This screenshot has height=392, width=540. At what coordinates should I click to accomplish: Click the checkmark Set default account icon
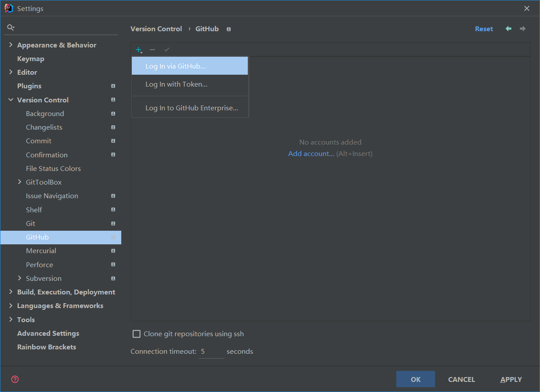click(167, 50)
